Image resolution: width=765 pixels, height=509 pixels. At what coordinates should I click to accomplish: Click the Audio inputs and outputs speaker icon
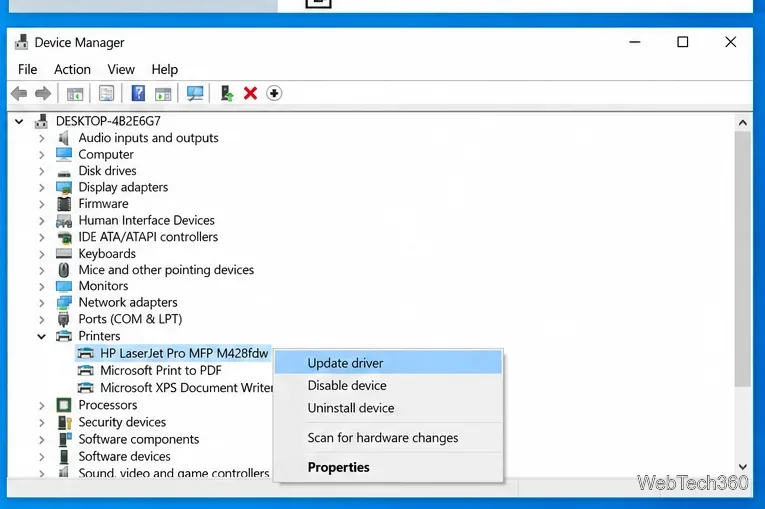63,138
